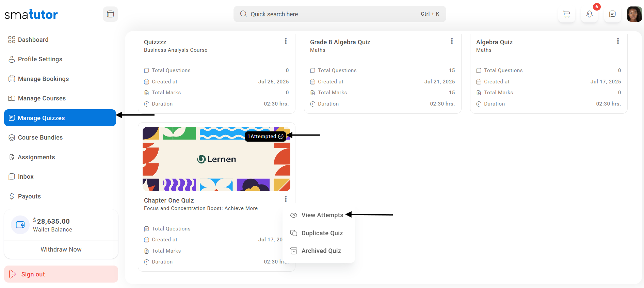
Task: Open options menu for Grade 8 Algebra Quiz
Action: tap(452, 41)
